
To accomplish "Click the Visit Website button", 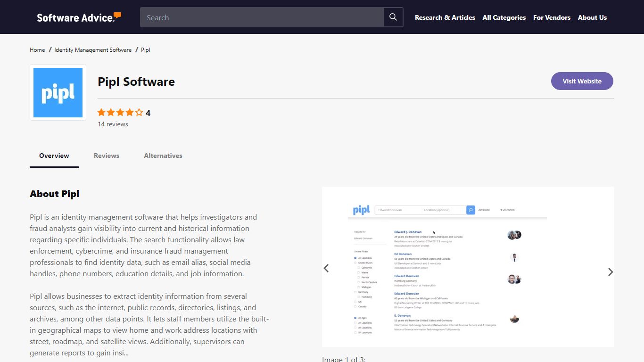I will point(582,81).
